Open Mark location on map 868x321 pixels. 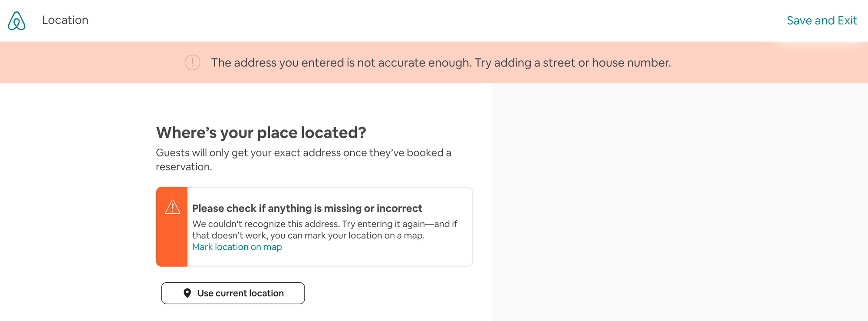(237, 247)
